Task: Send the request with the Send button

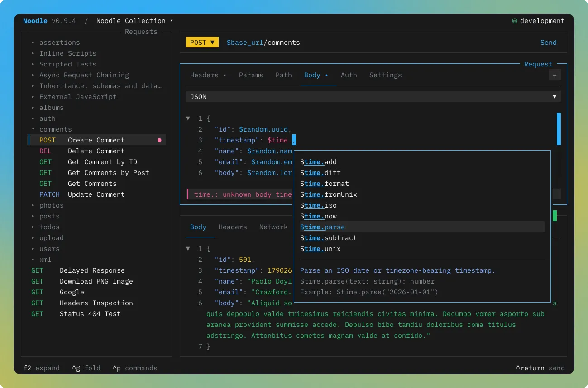Action: coord(549,43)
